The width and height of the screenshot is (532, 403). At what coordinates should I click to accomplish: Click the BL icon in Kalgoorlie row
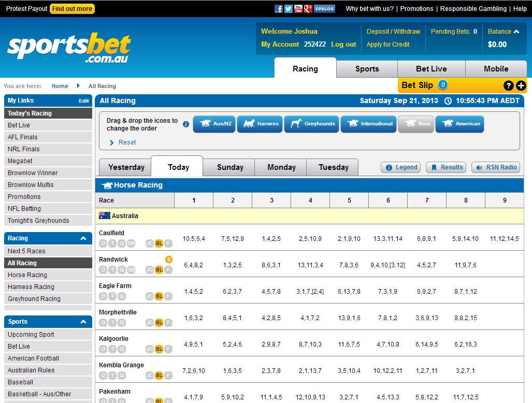[x=159, y=349]
